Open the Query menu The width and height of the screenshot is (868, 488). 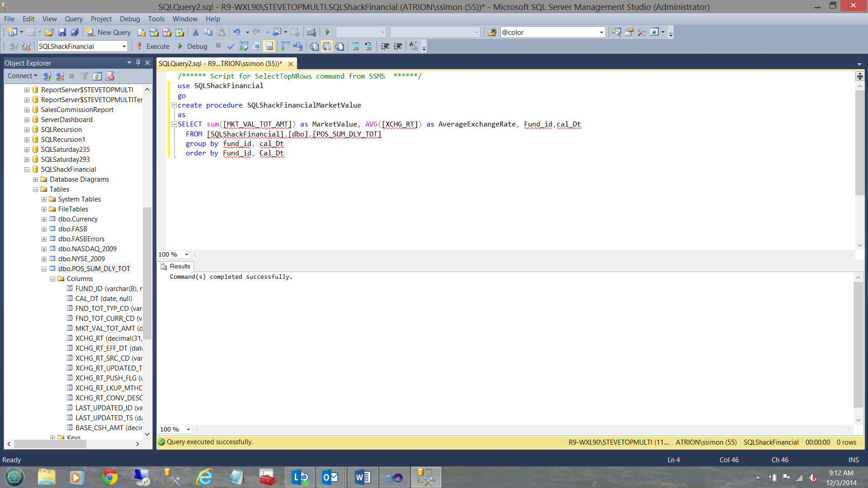(x=73, y=19)
